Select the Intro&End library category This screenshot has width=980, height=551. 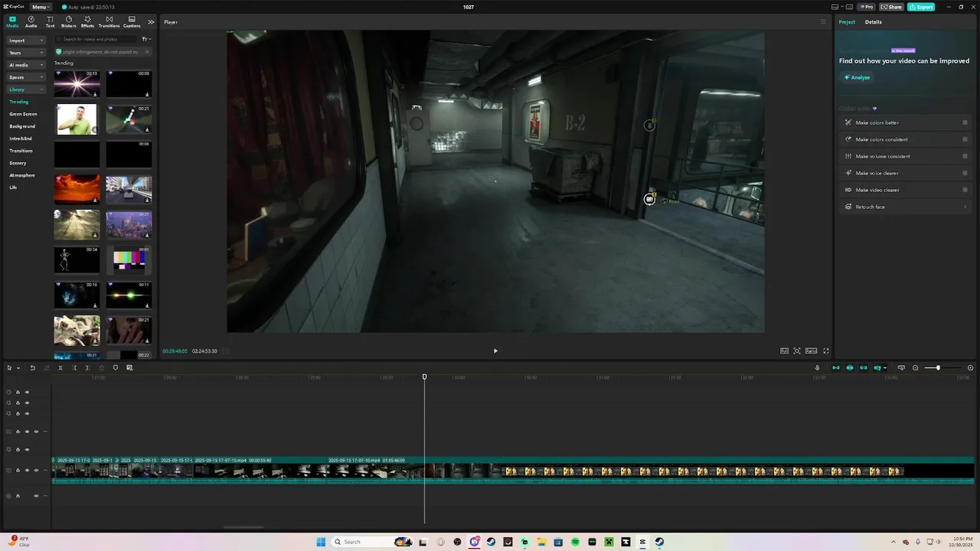point(21,139)
